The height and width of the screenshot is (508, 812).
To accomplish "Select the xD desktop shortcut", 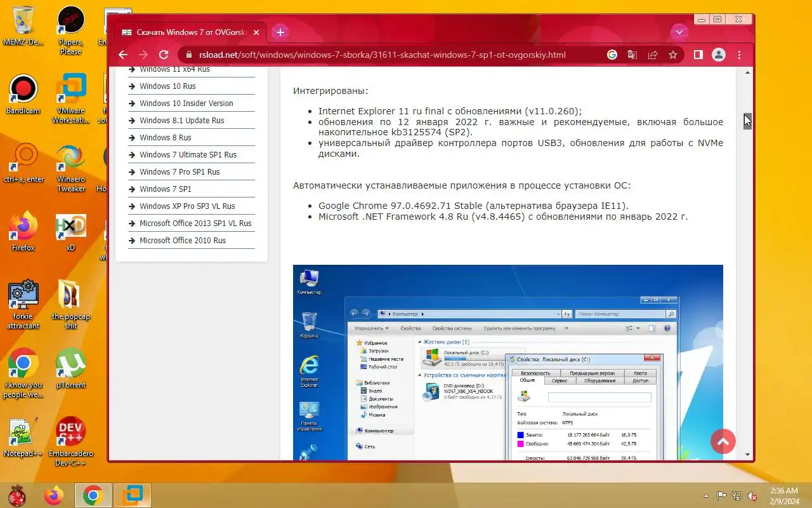I will coord(70,232).
